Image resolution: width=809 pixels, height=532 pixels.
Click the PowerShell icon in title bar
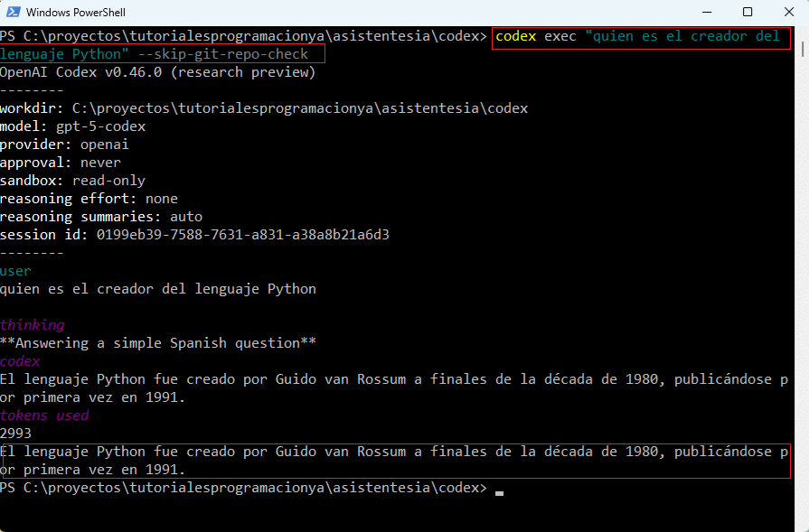pos(14,13)
